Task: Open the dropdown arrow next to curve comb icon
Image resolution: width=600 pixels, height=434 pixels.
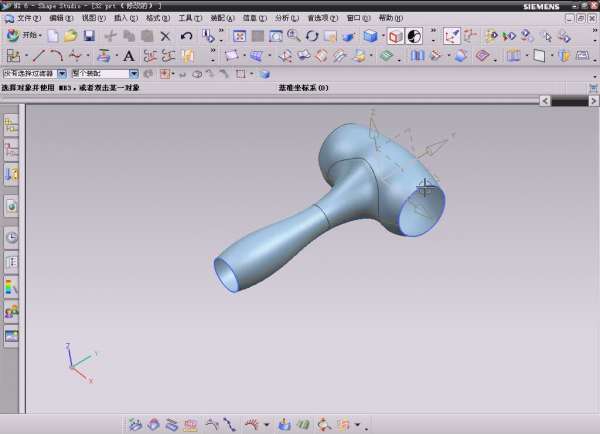Action: click(266, 424)
